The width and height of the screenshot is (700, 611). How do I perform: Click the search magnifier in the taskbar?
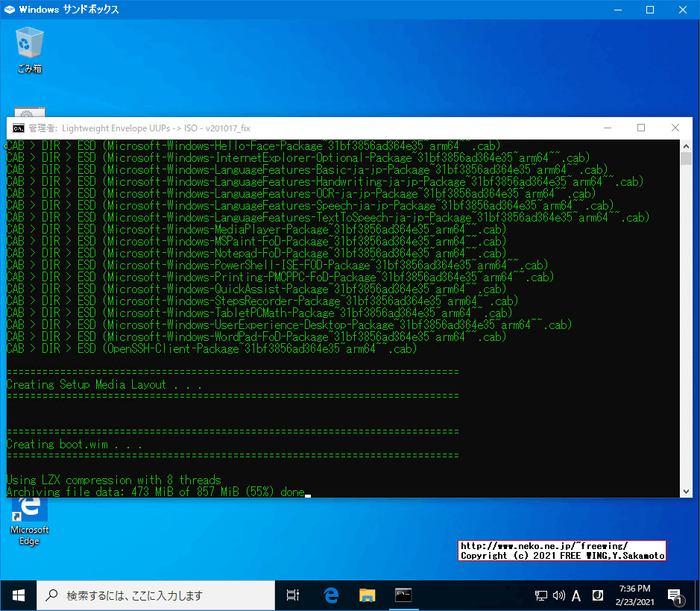point(53,595)
